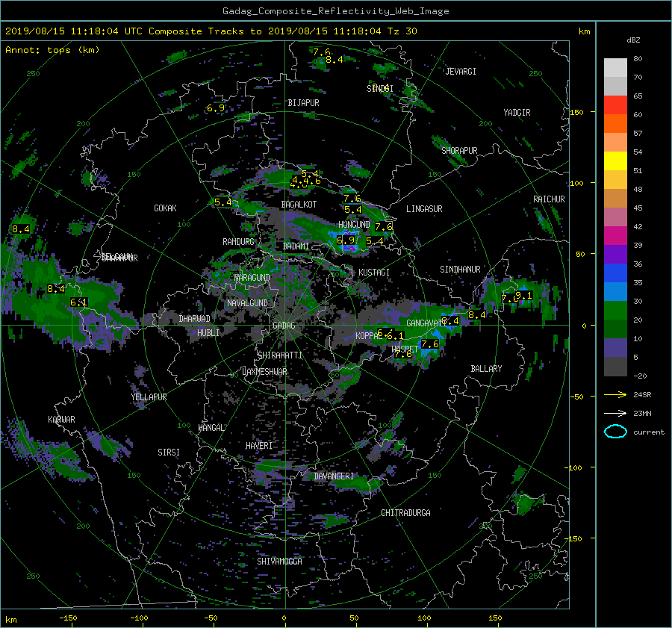Click the dBZ legend heading
672x628 pixels.
tap(633, 40)
